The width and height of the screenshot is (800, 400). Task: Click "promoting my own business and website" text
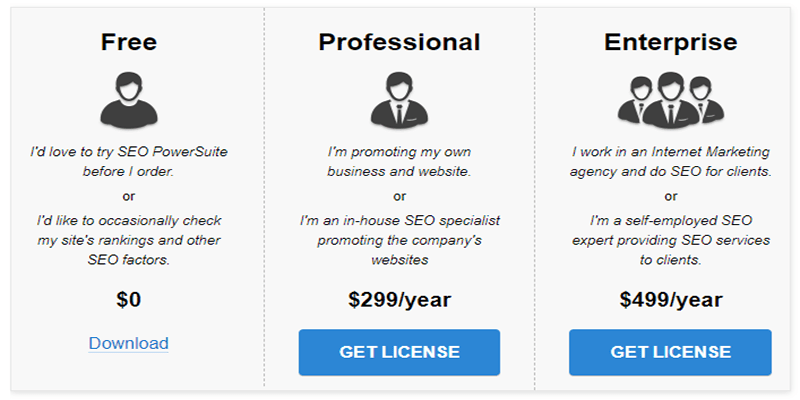[x=399, y=162]
